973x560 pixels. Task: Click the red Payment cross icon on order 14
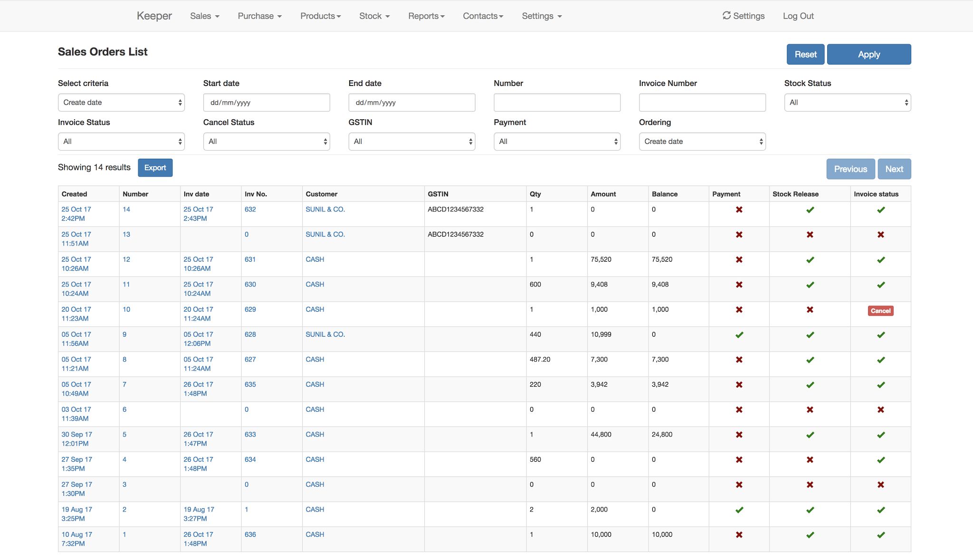739,210
